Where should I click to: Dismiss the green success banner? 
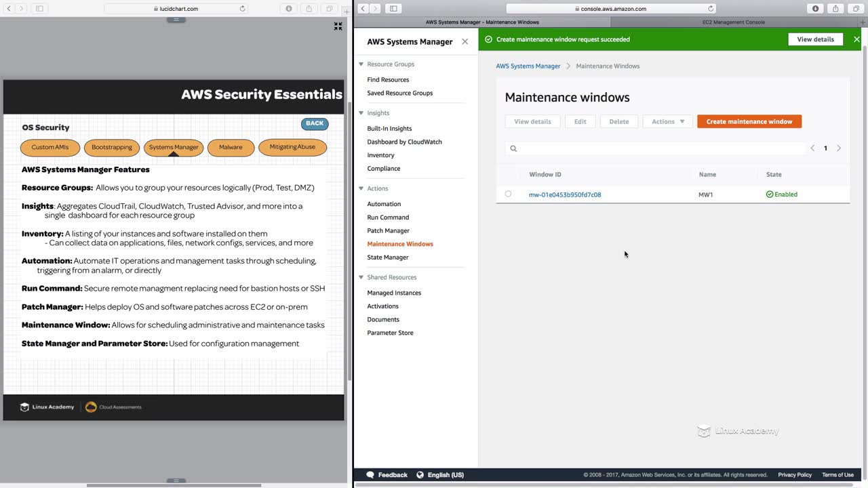(x=856, y=39)
